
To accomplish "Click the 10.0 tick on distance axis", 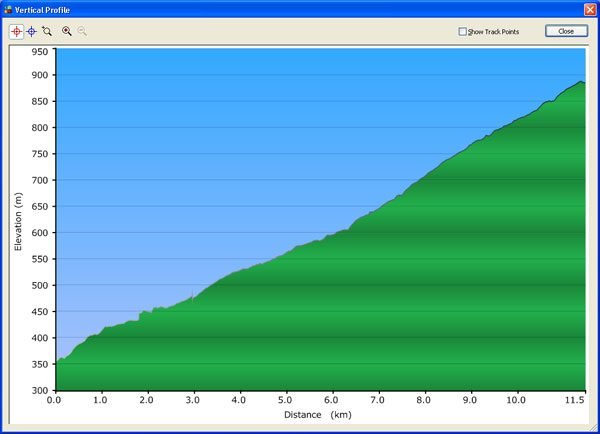I will [515, 400].
